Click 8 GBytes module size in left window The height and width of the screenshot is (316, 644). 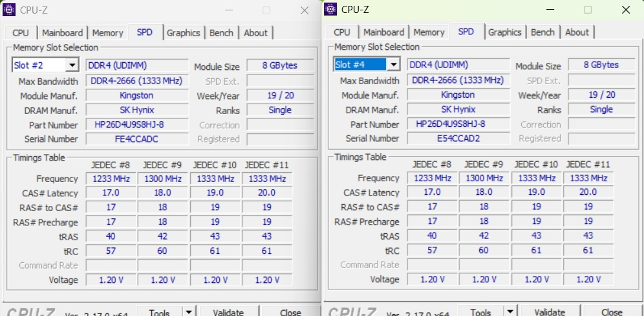[x=280, y=65]
